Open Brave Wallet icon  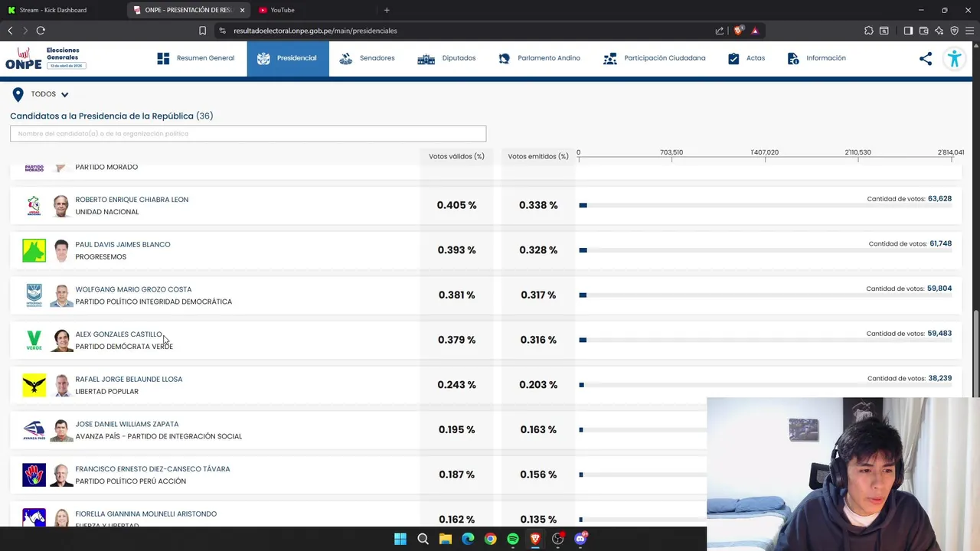tap(924, 31)
